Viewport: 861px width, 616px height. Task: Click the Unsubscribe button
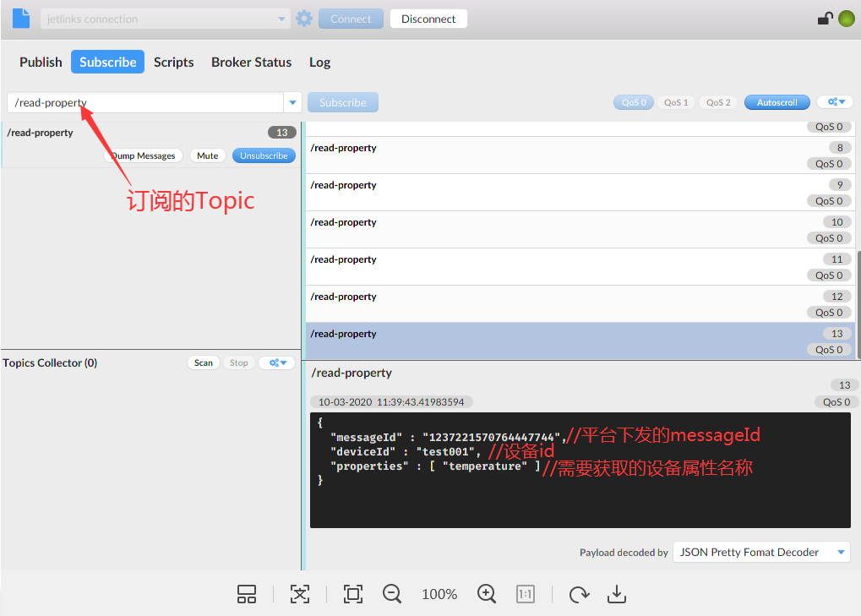tap(264, 155)
